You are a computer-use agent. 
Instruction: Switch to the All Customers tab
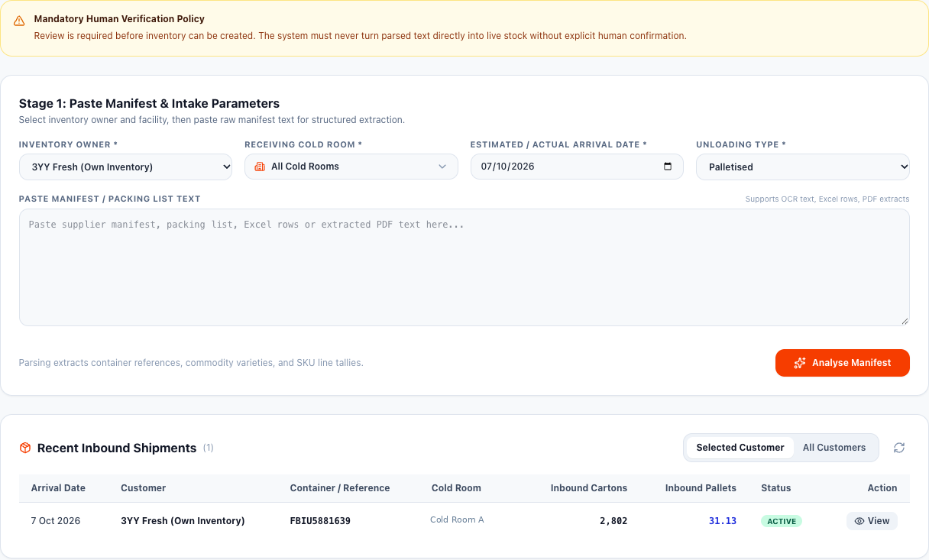pyautogui.click(x=834, y=448)
